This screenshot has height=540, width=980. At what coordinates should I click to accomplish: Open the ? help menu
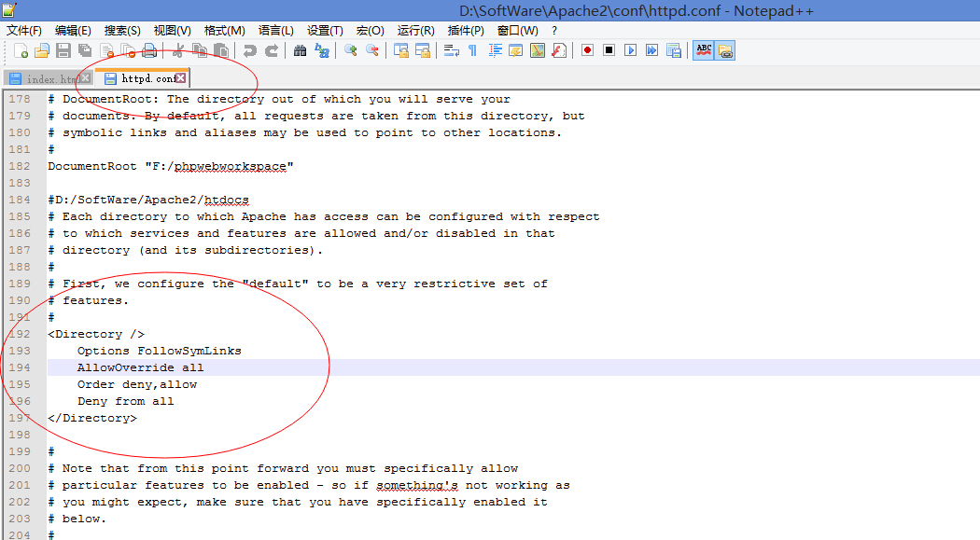(554, 31)
